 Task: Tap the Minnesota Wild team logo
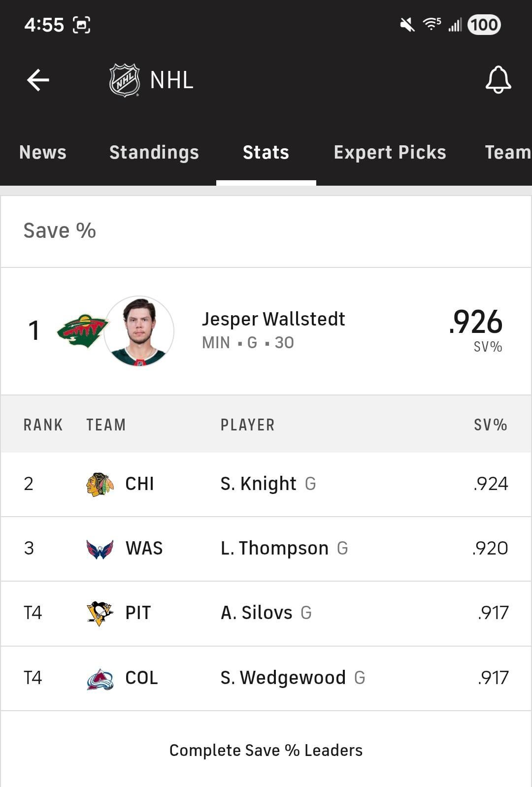(82, 330)
